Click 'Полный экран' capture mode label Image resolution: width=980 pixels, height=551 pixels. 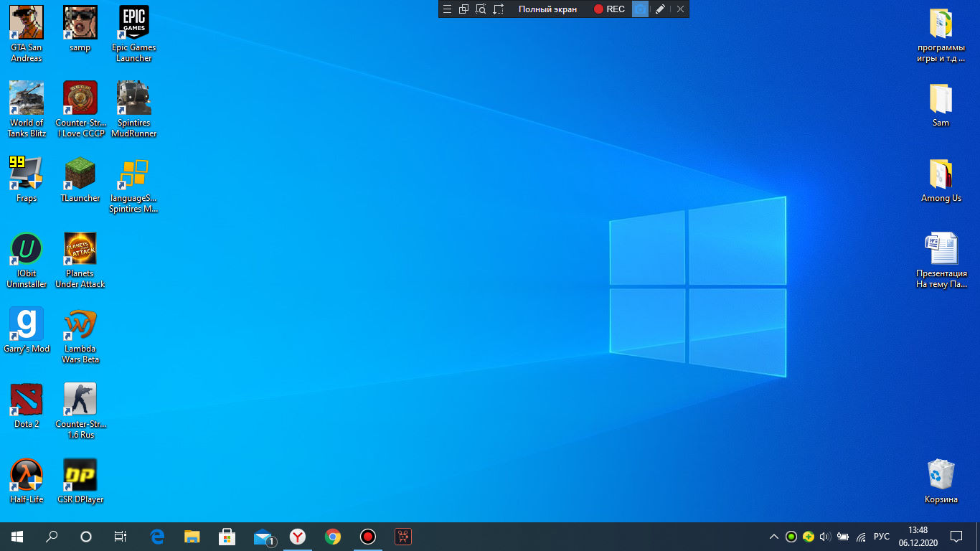pyautogui.click(x=547, y=9)
